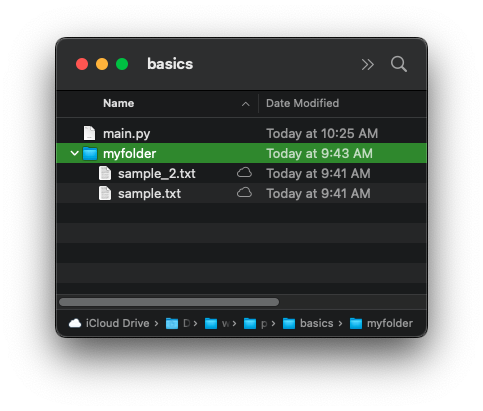Go to iCloud Drive in path bar
This screenshot has width=483, height=411.
[x=109, y=323]
